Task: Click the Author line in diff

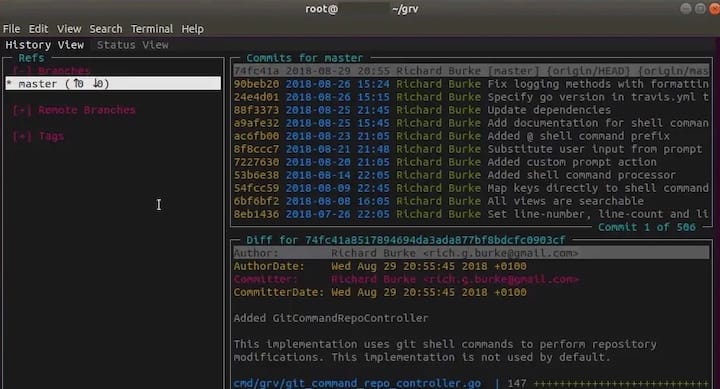Action: (x=471, y=253)
